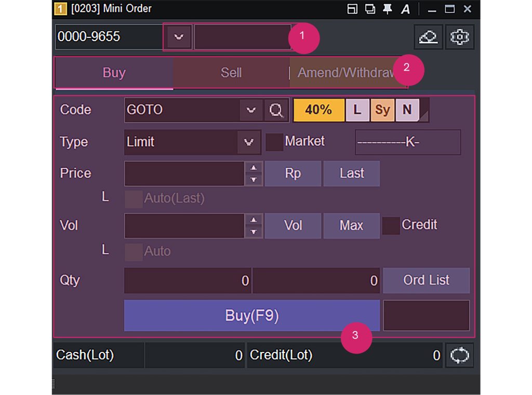This screenshot has height=395, width=532.
Task: Toggle the Auto volume checkbox
Action: (134, 252)
